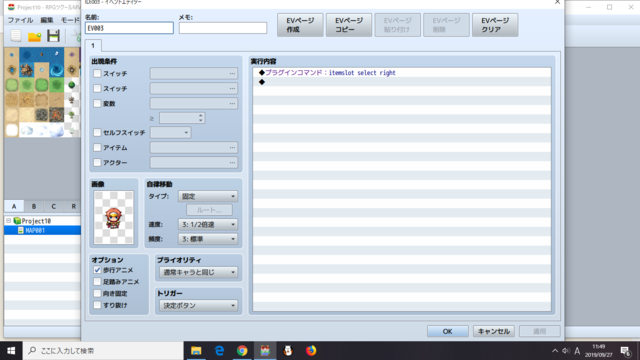The width and height of the screenshot is (640, 360).
Task: Enable the セルフスイッチ condition checkbox
Action: pos(97,133)
